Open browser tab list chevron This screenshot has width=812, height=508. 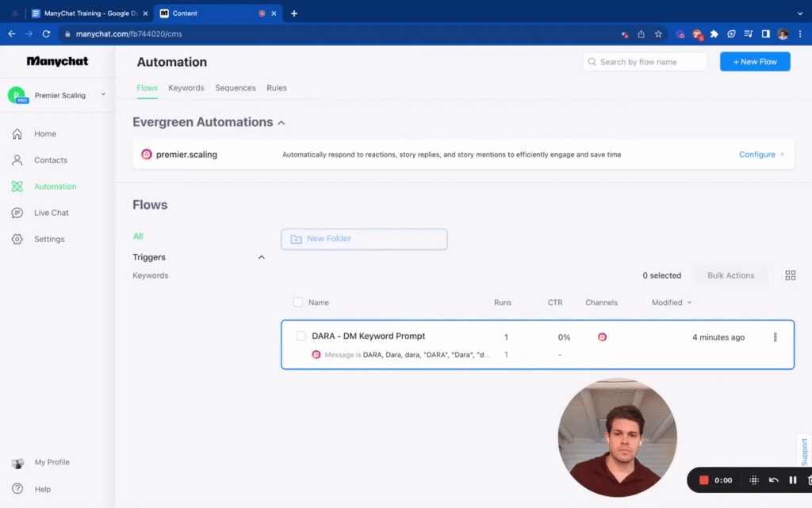(800, 13)
